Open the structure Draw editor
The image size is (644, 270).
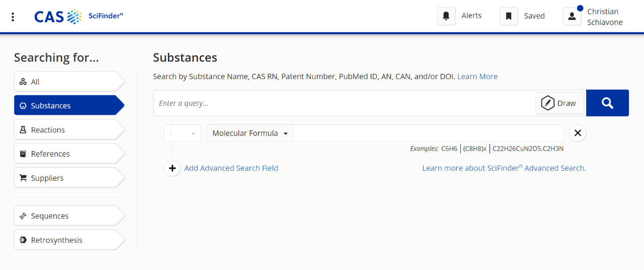tap(559, 103)
